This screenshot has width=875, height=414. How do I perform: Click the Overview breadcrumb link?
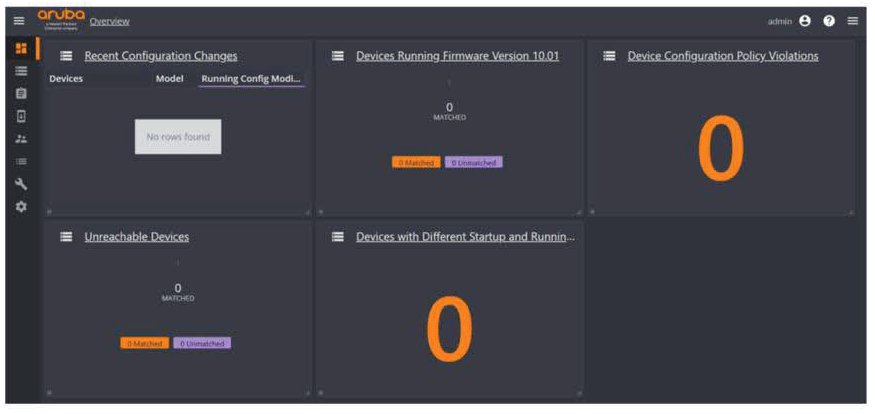coord(109,21)
